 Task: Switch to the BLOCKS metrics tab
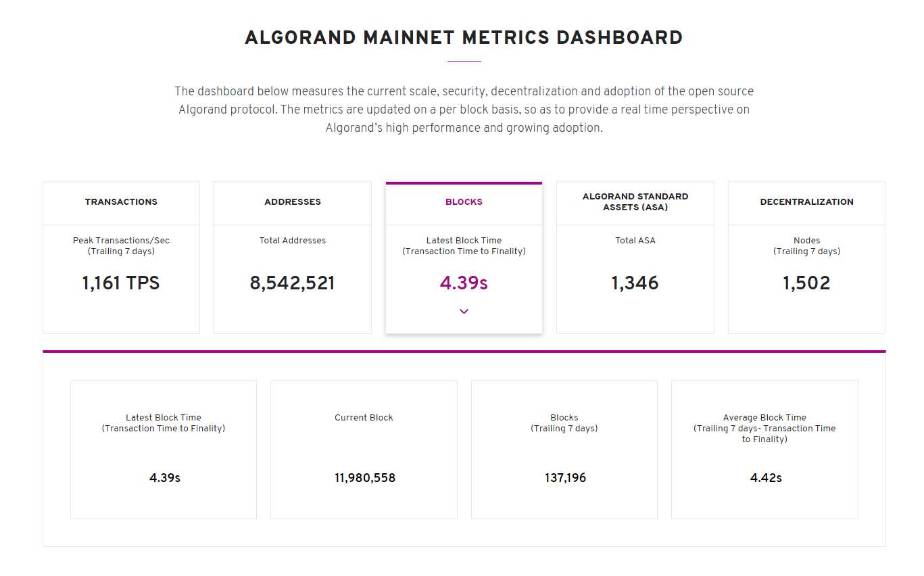(464, 201)
